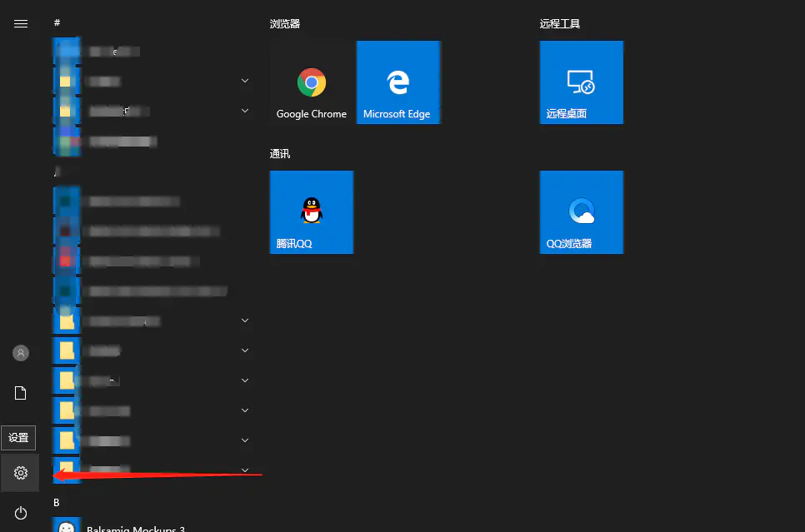Screen dimensions: 805x532
Task: Click the 远程工具 tile group header
Action: click(560, 23)
